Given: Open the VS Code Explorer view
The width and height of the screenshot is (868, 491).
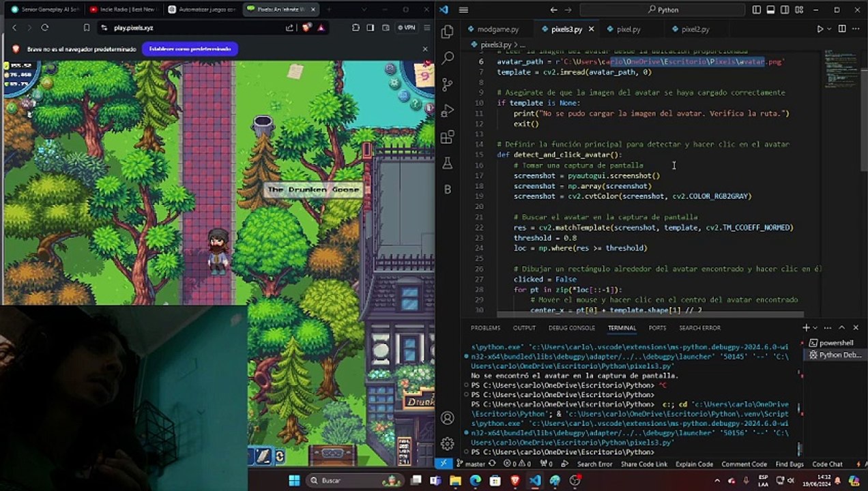Looking at the screenshot, I should point(448,32).
